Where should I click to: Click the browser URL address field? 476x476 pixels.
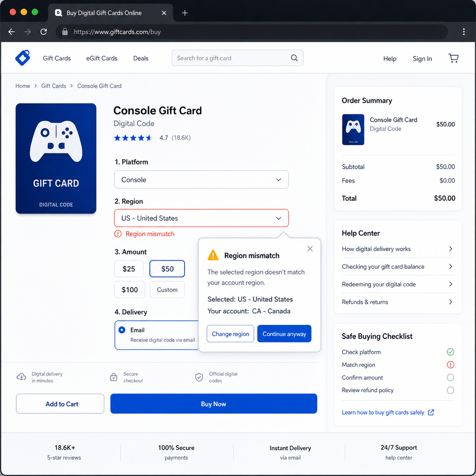(251, 32)
